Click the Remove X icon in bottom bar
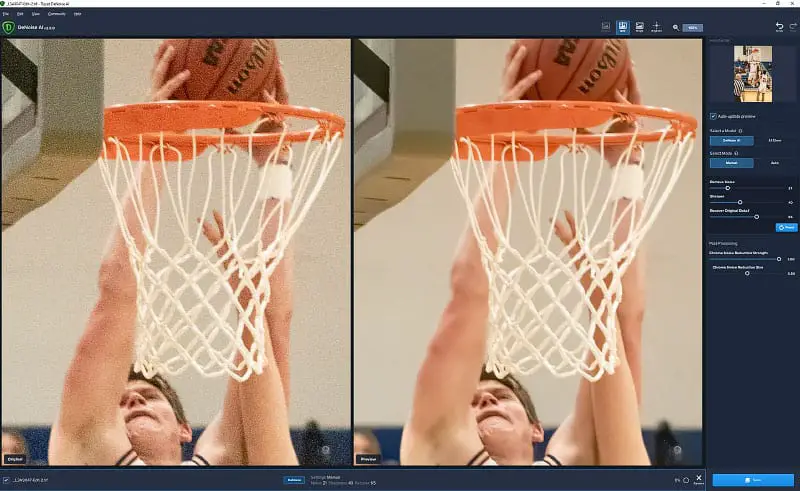 [x=698, y=479]
